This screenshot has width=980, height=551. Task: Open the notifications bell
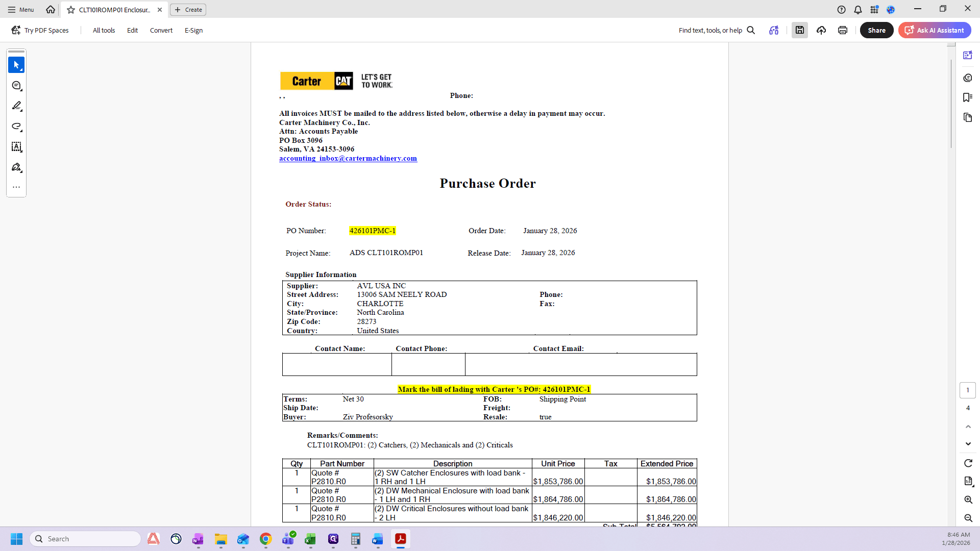(x=857, y=10)
